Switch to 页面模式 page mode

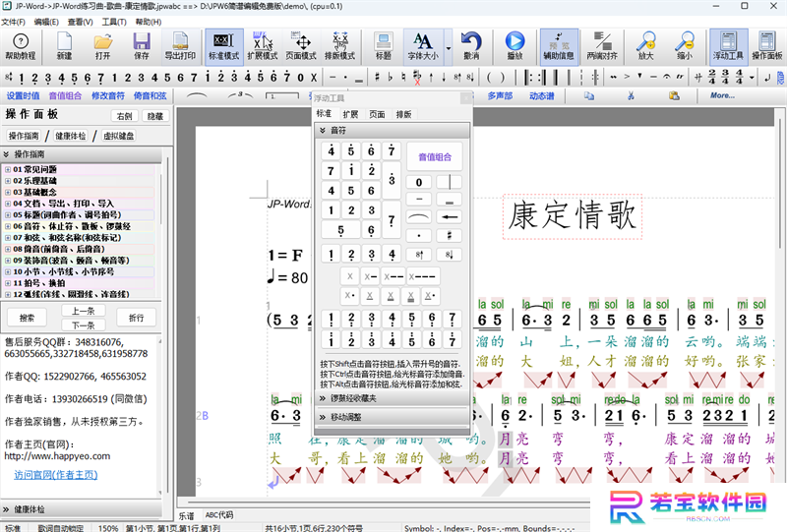(x=301, y=46)
